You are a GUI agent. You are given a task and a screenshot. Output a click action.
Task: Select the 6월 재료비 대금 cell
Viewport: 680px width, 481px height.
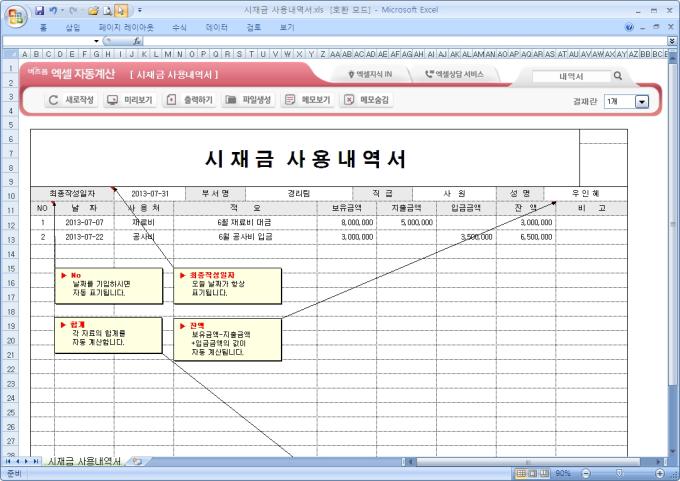[x=245, y=223]
